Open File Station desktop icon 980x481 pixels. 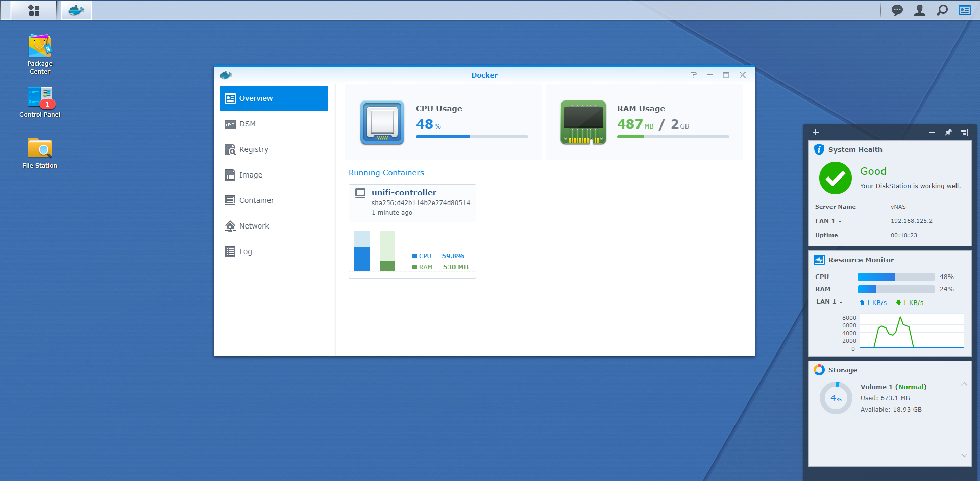(40, 153)
